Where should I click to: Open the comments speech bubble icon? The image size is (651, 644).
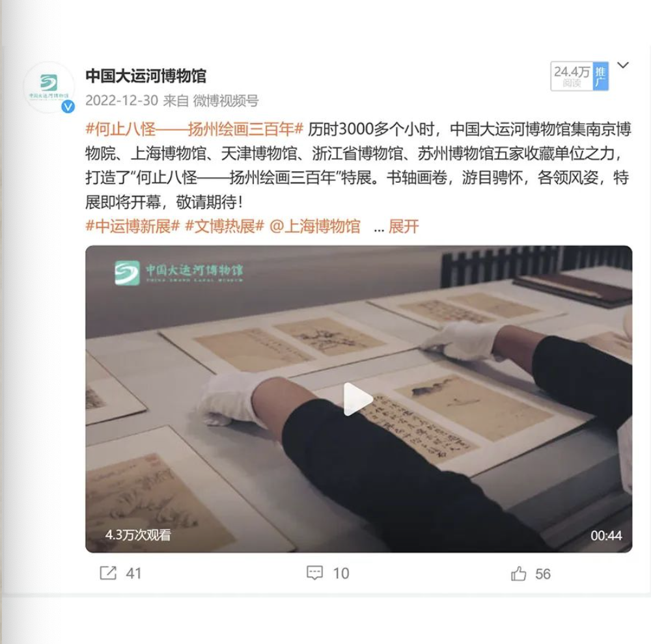314,573
